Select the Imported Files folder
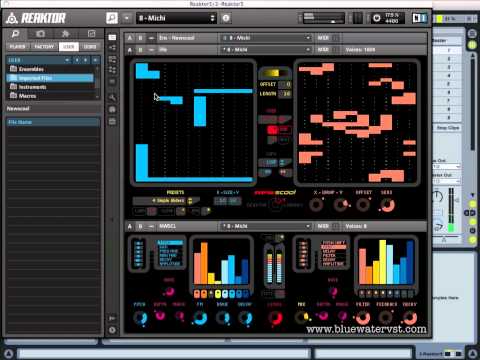 tap(50, 78)
